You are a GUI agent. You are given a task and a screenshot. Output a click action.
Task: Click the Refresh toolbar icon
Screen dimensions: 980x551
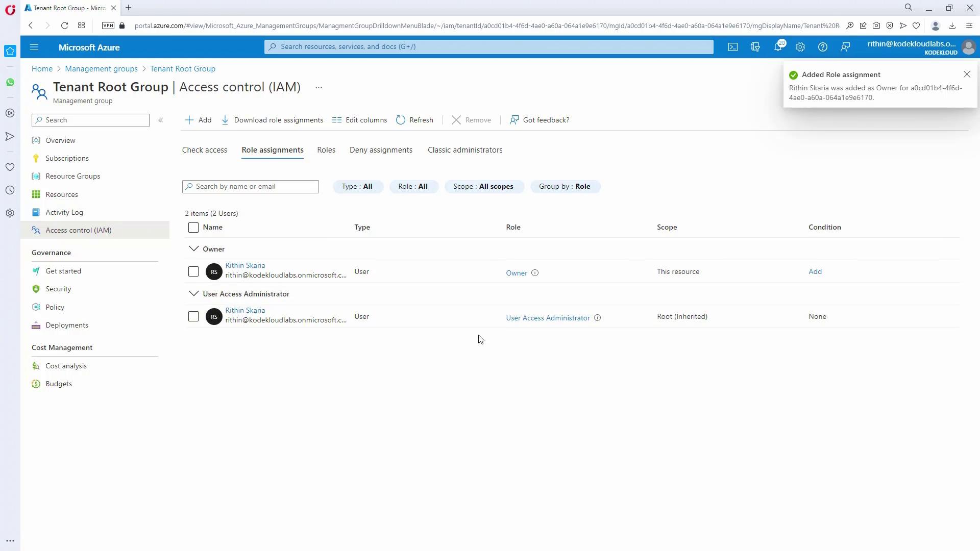401,120
